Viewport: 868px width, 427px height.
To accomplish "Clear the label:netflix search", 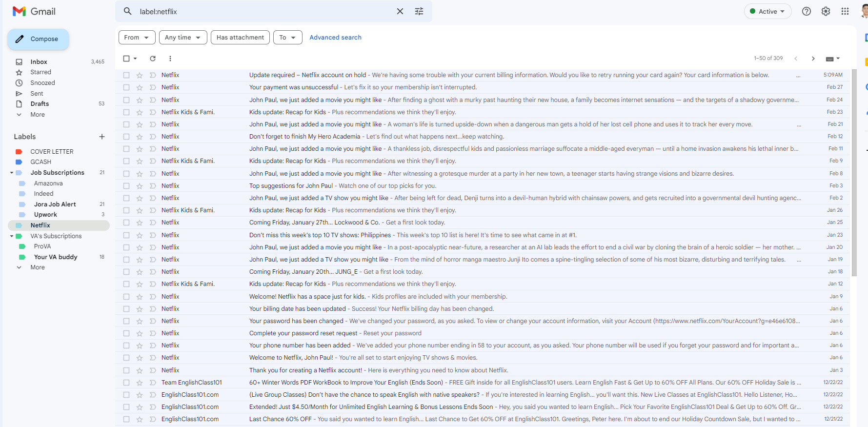I will (400, 11).
